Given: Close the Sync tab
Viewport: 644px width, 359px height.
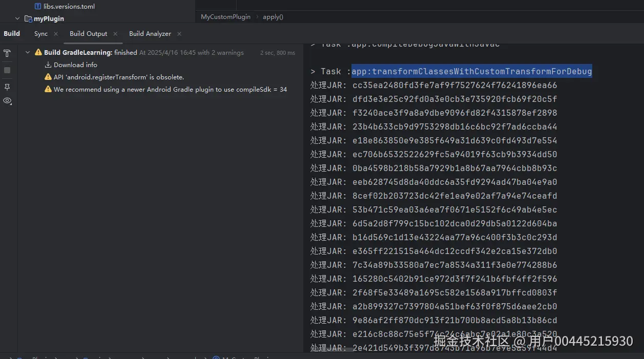Looking at the screenshot, I should pos(56,34).
